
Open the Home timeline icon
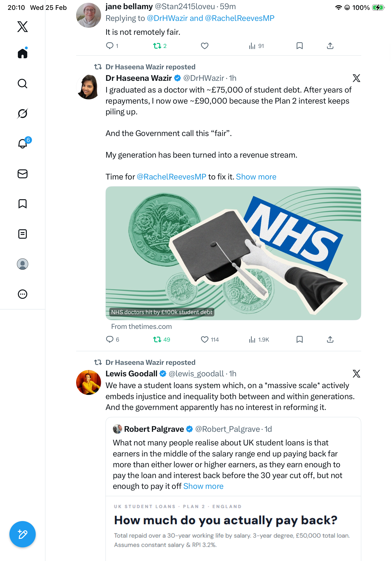[x=23, y=53]
